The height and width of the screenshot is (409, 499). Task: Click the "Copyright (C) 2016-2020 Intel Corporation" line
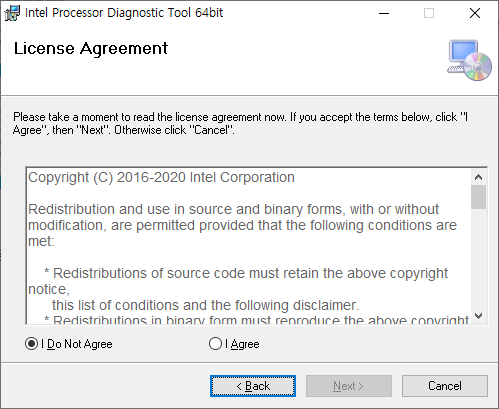(x=161, y=177)
